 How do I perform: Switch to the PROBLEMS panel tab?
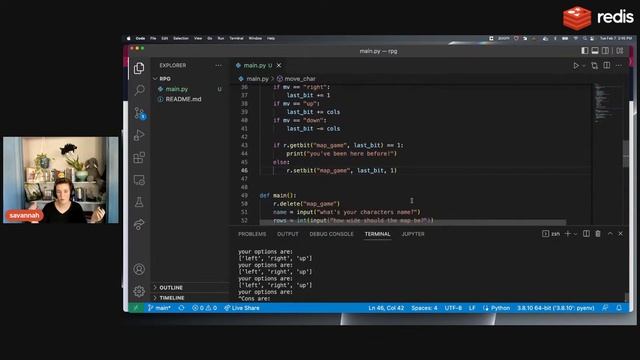252,234
